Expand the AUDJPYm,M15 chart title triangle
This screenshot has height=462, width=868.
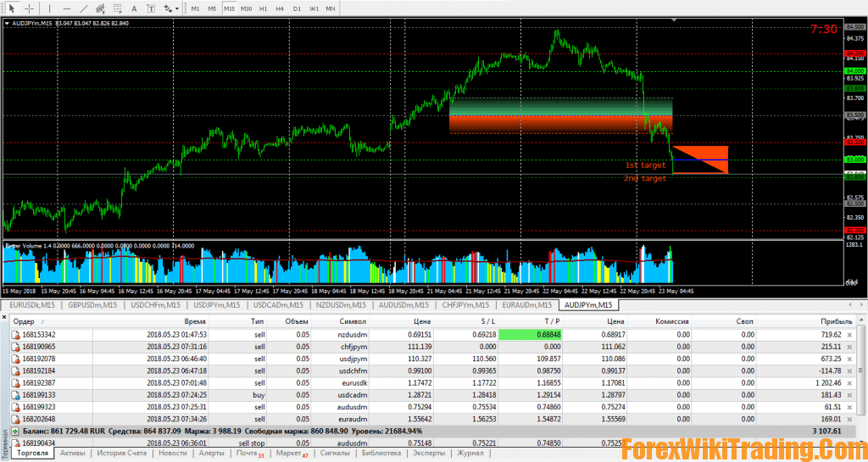click(x=7, y=23)
